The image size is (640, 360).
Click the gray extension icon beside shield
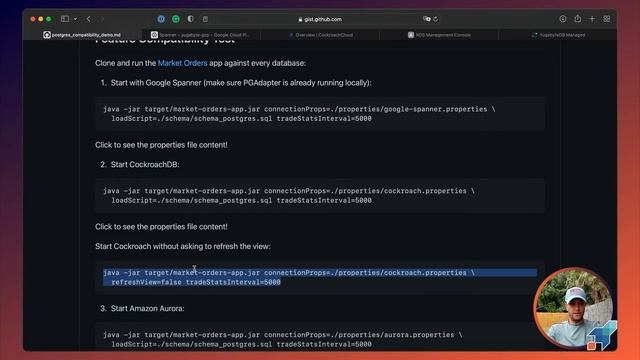(x=205, y=19)
